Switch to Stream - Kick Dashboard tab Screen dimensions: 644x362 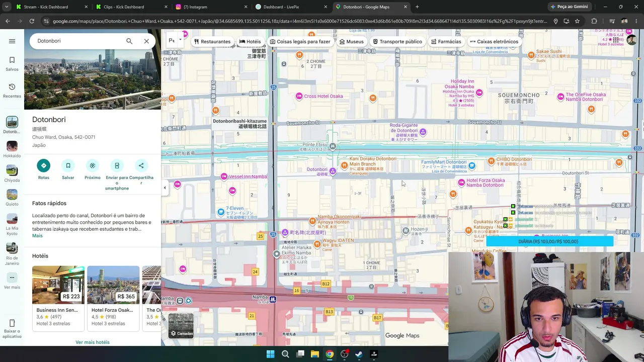coord(51,7)
